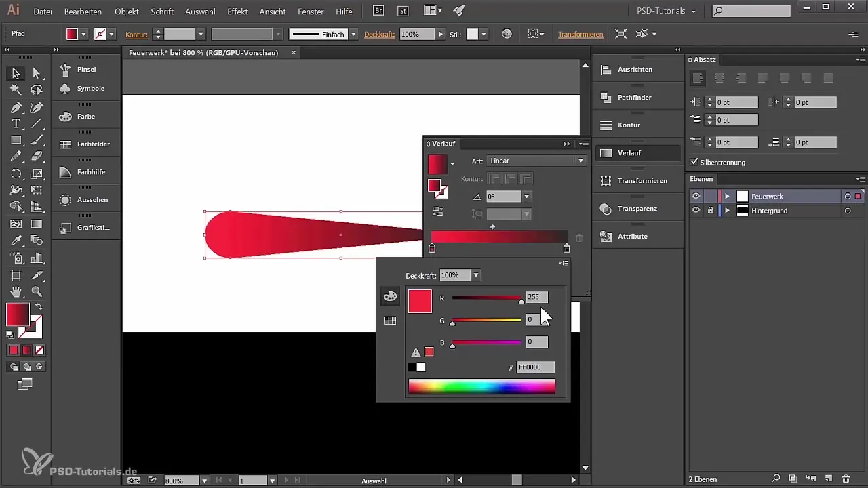Screen dimensions: 868x488
Task: Open the Fenster menu
Action: point(311,12)
